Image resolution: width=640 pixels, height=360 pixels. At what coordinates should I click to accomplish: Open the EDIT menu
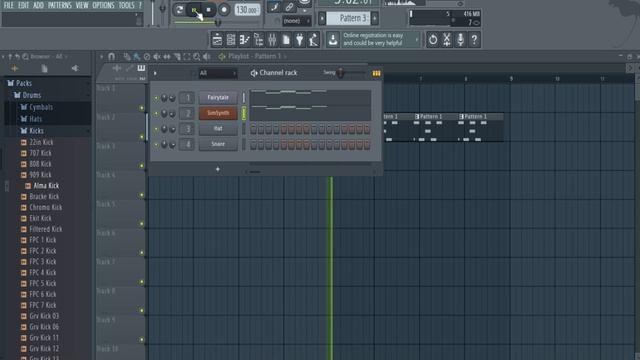coord(23,5)
